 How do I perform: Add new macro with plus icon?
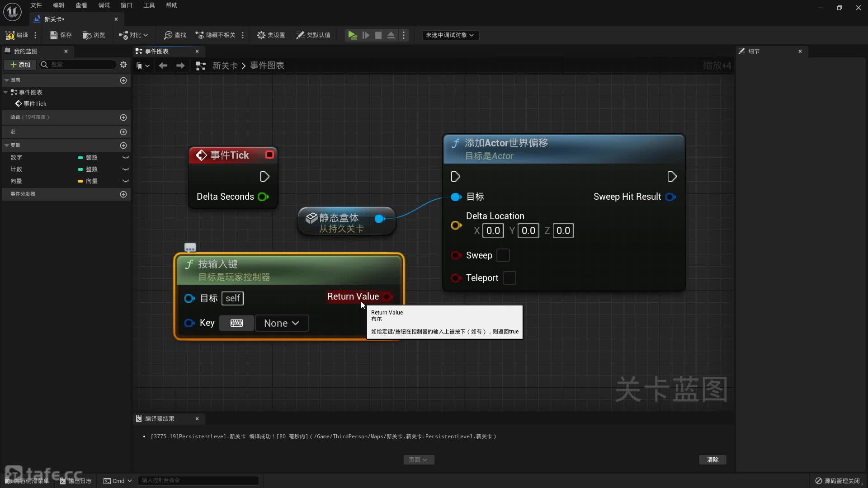(x=123, y=131)
